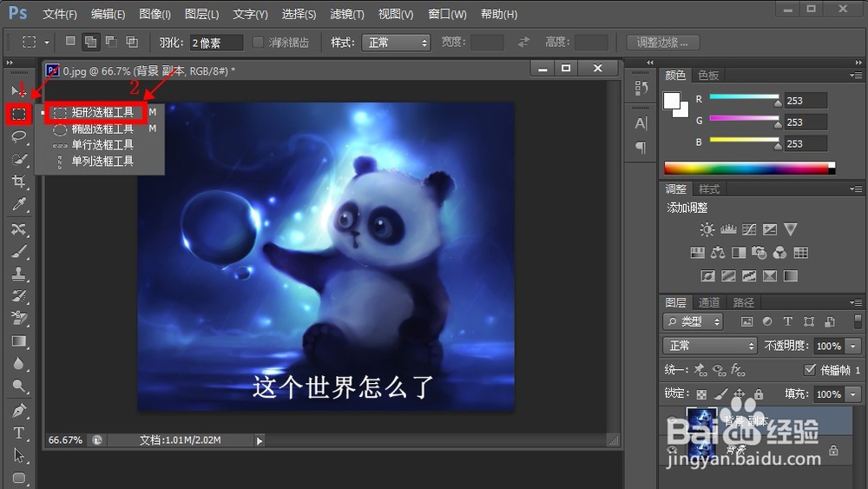This screenshot has width=868, height=489.
Task: Open the Paragraph panel icon
Action: click(641, 148)
